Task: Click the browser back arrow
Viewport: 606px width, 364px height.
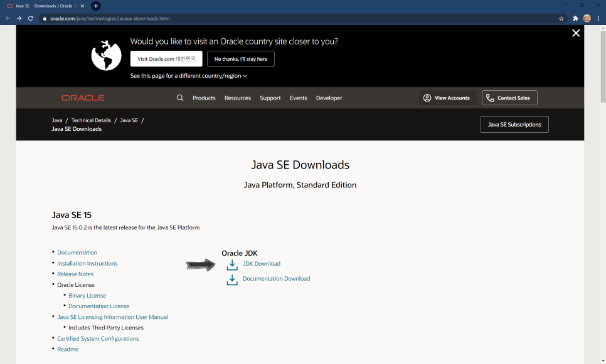Action: tap(8, 18)
